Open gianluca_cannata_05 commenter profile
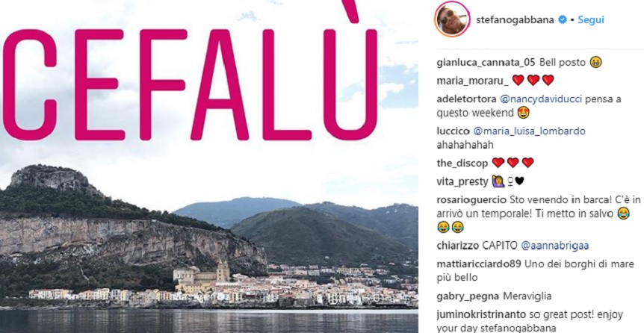The image size is (644, 333). tap(486, 63)
